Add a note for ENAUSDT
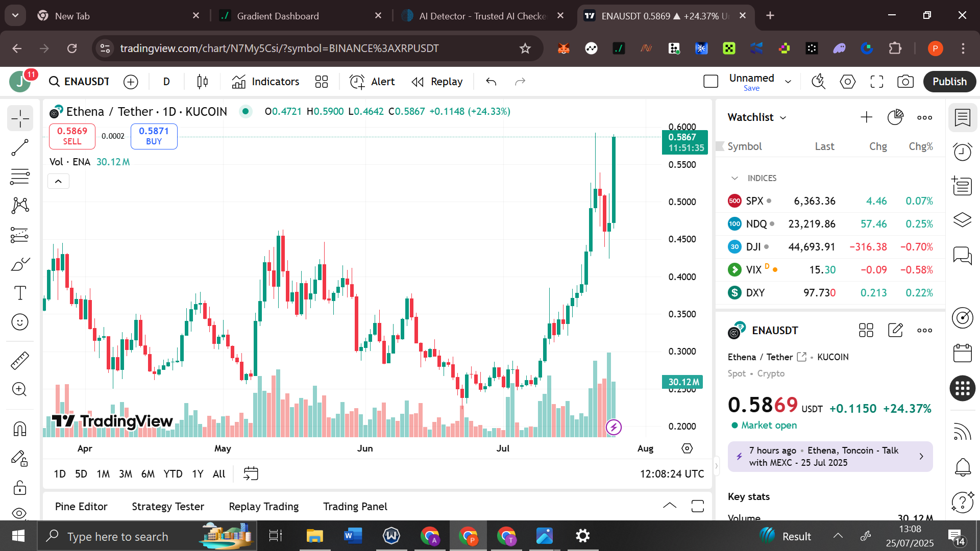The width and height of the screenshot is (980, 551). (x=895, y=331)
